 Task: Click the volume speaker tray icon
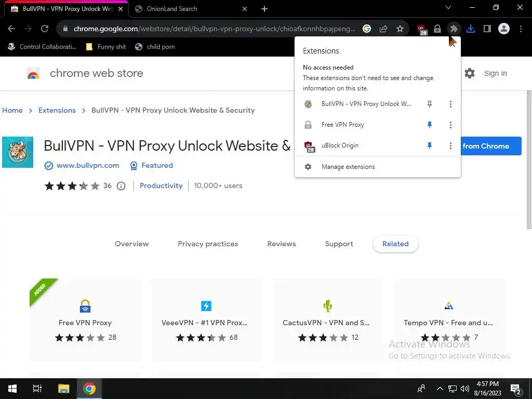click(x=465, y=389)
